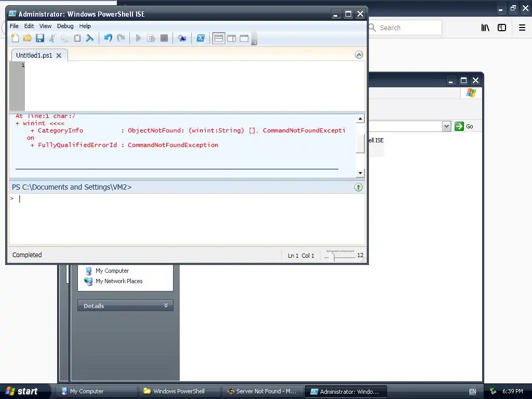The width and height of the screenshot is (532, 399).
Task: Switch to My Computer taskbar button
Action: (x=96, y=391)
